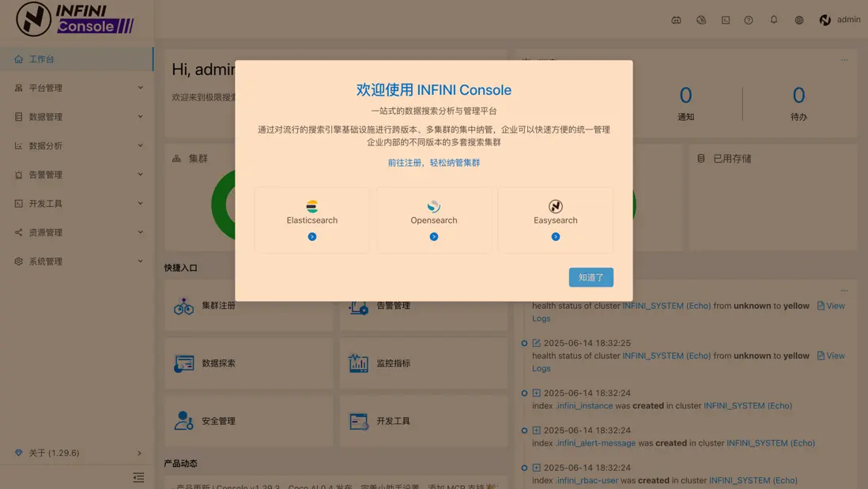This screenshot has width=868, height=489.
Task: Click the 已用存储 panel title
Action: (x=732, y=159)
